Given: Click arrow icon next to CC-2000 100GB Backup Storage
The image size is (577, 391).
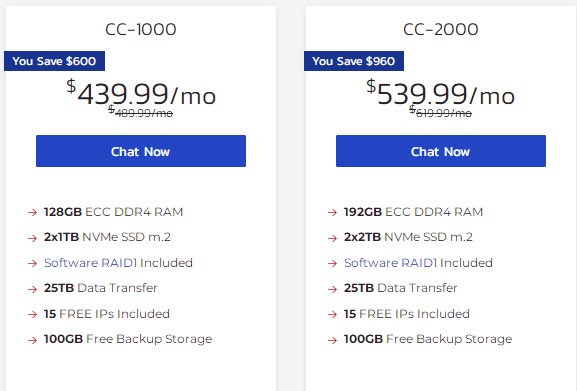Looking at the screenshot, I should pos(332,340).
